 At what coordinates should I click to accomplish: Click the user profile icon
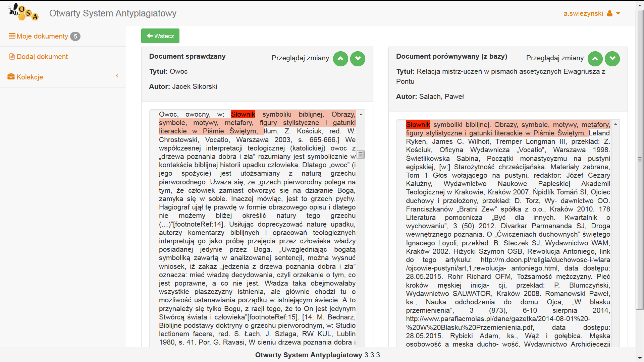(610, 13)
